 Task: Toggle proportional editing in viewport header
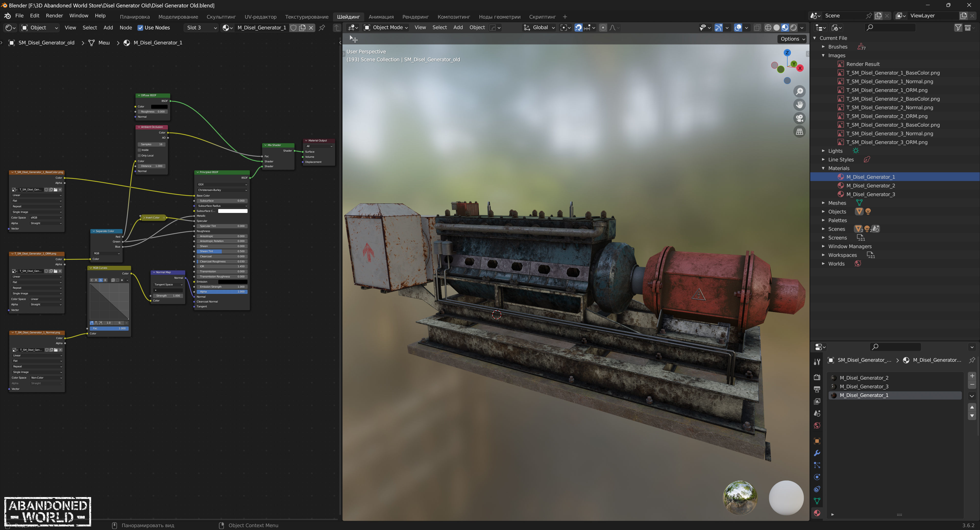pyautogui.click(x=603, y=27)
